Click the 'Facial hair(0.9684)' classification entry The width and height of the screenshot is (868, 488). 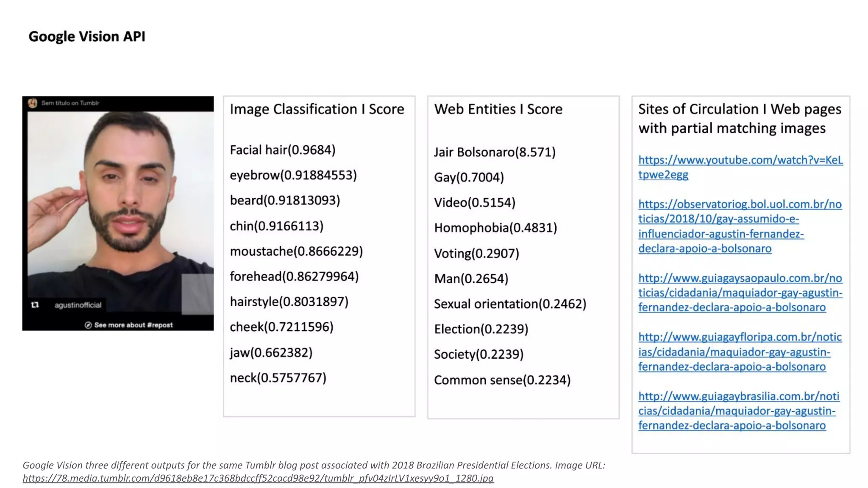pyautogui.click(x=282, y=150)
